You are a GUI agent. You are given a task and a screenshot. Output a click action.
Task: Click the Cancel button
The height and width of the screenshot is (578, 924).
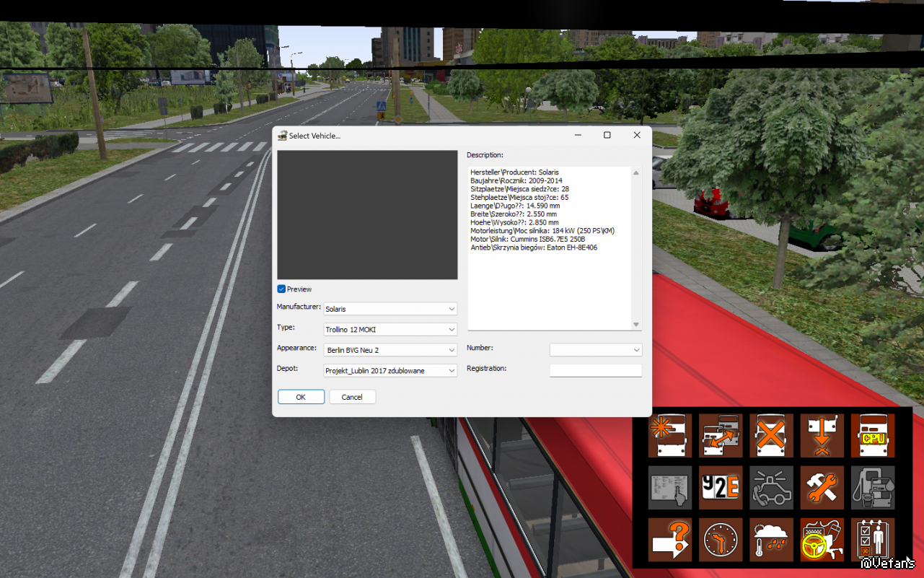click(352, 397)
